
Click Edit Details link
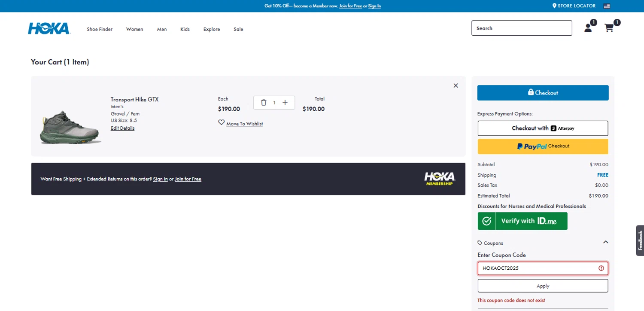click(x=122, y=128)
